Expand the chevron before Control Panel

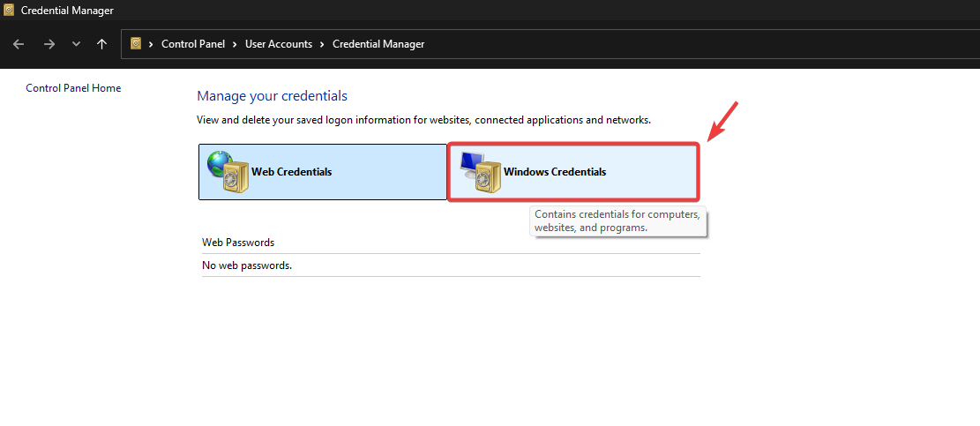coord(151,44)
